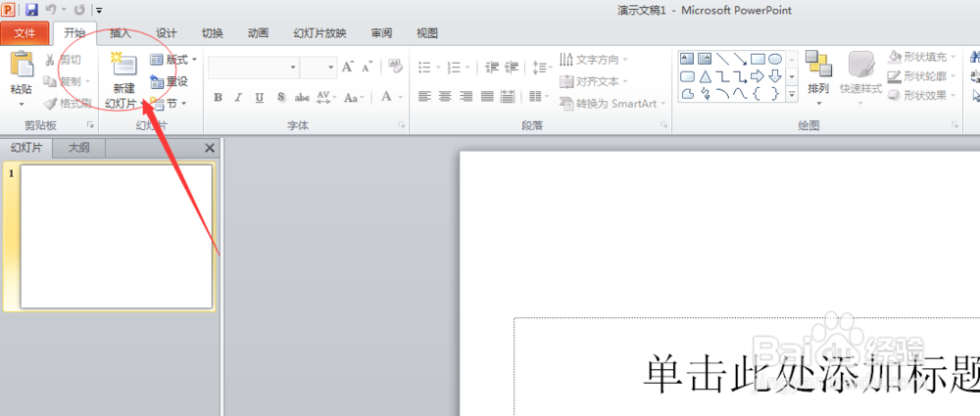Toggle Align Text Left
Image resolution: width=980 pixels, height=416 pixels.
[425, 96]
